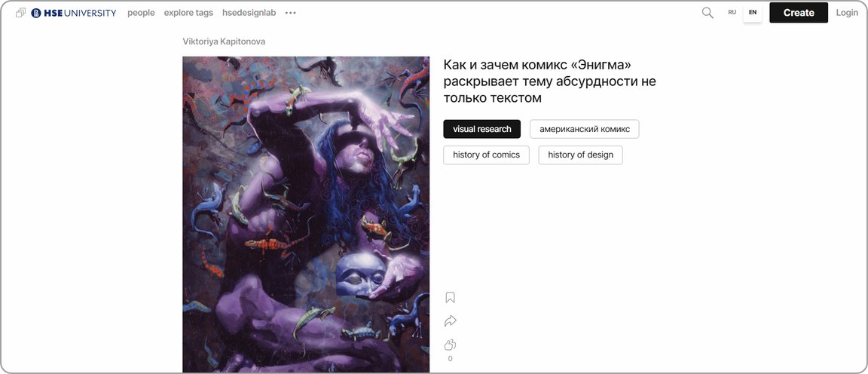868x374 pixels.
Task: Select the EN language option
Action: point(752,12)
